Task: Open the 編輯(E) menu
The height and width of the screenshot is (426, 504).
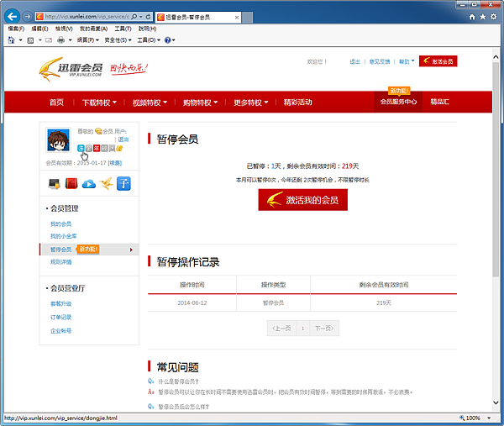Action: pyautogui.click(x=39, y=29)
